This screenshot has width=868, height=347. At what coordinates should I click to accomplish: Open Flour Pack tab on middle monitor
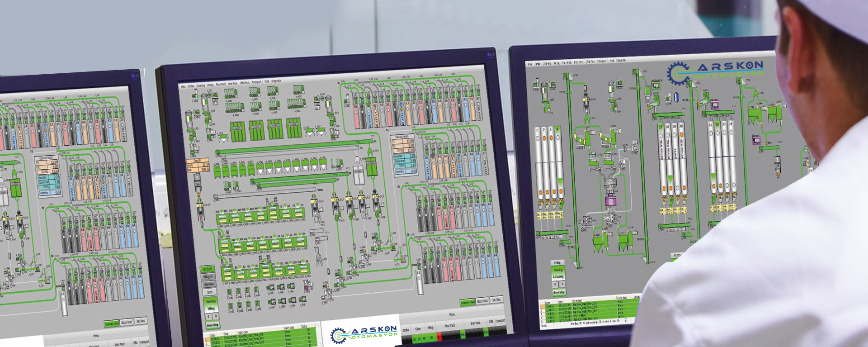[221, 84]
